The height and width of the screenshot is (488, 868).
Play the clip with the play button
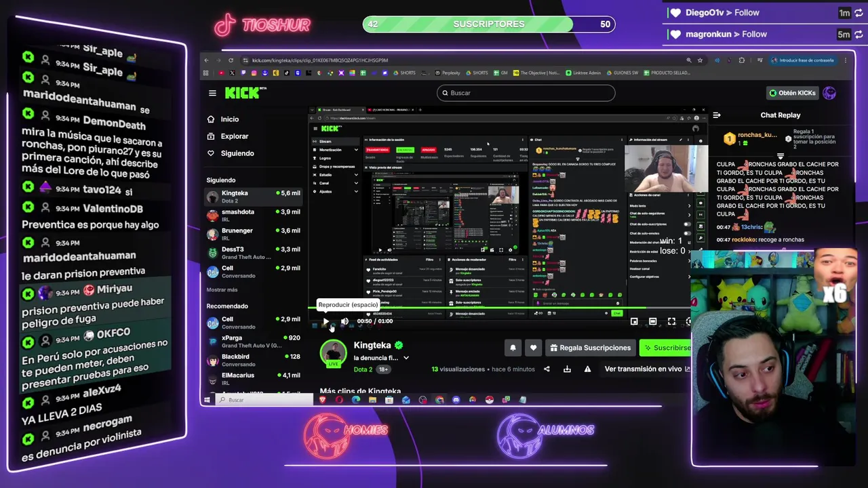coord(326,321)
